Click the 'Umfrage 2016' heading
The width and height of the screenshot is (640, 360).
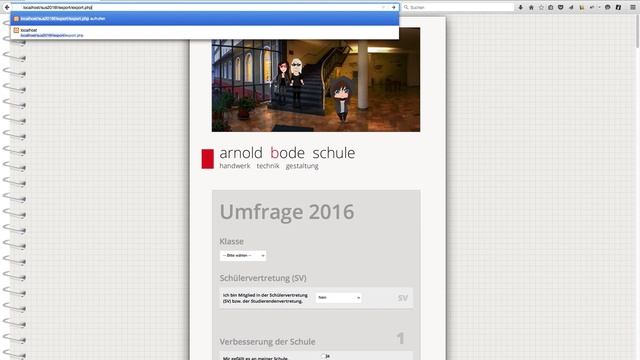(x=287, y=211)
